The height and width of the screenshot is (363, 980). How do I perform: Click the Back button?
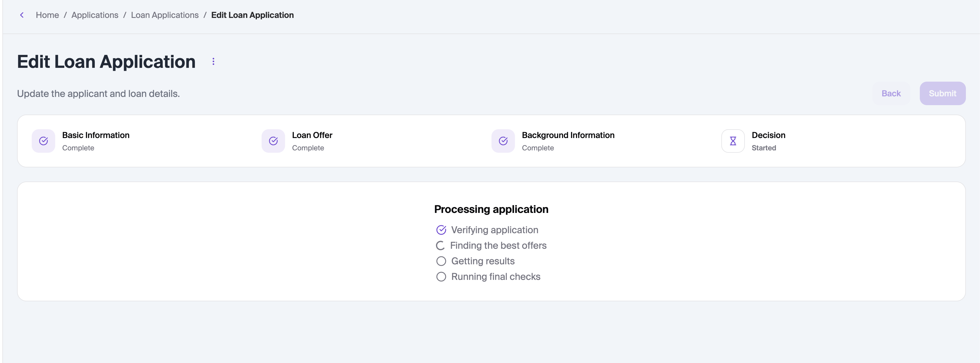[891, 93]
